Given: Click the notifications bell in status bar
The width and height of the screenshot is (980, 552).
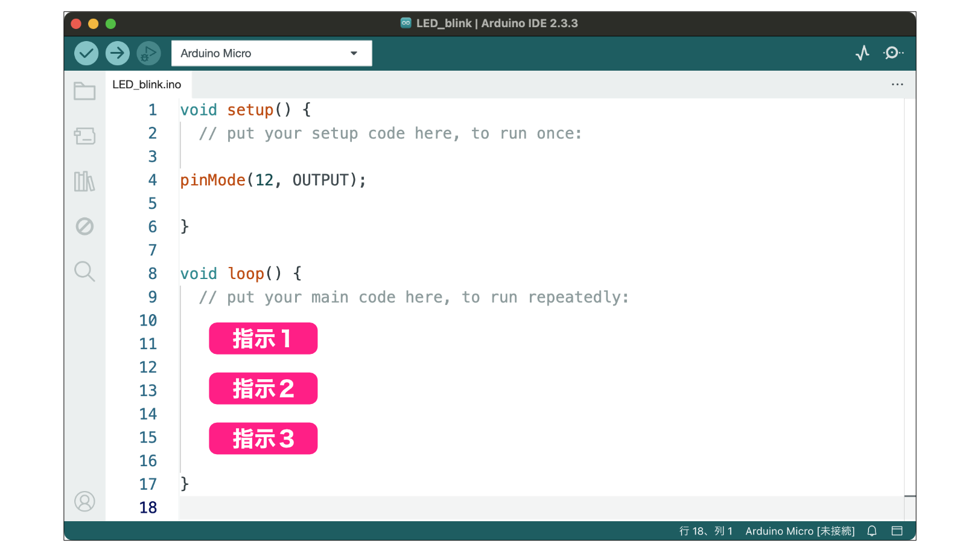Looking at the screenshot, I should coord(872,531).
